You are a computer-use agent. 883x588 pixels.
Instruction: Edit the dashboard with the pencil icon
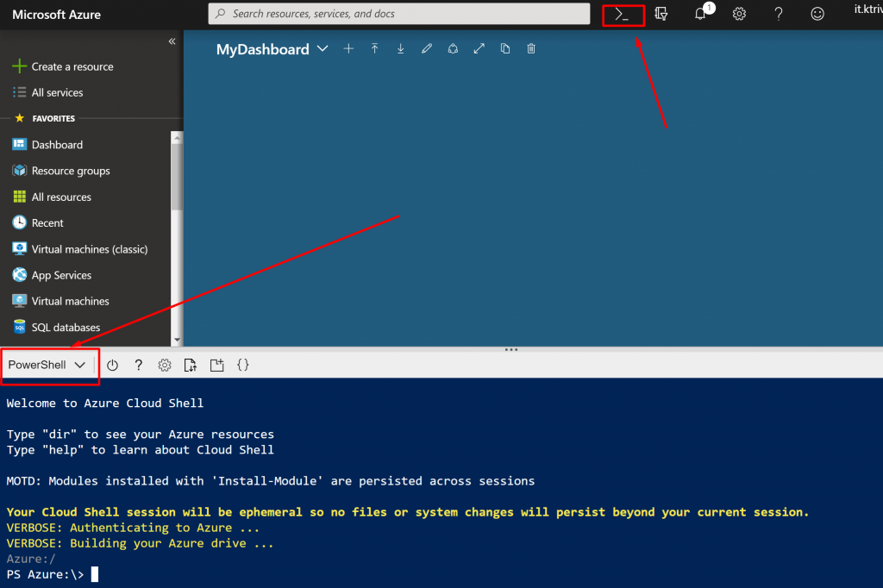pos(427,49)
